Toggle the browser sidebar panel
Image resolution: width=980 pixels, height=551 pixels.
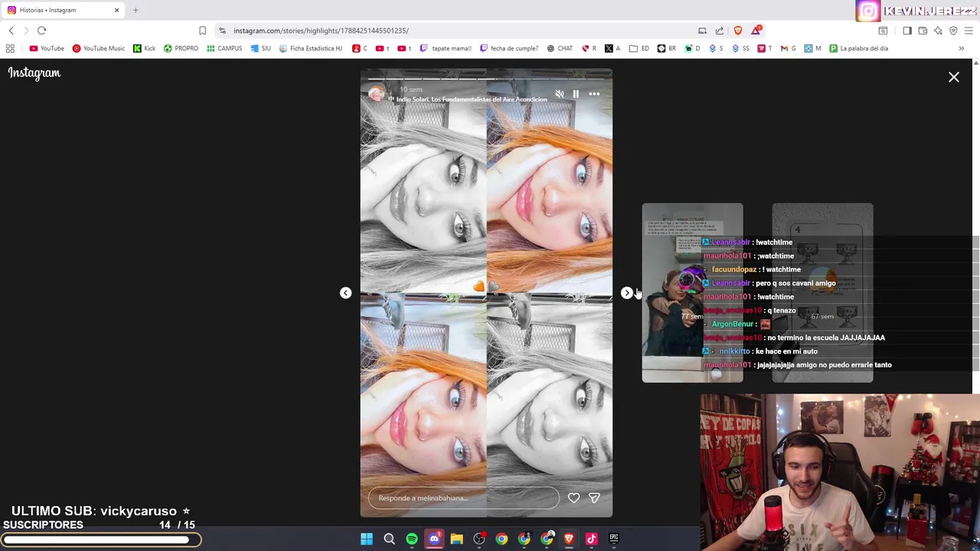907,31
